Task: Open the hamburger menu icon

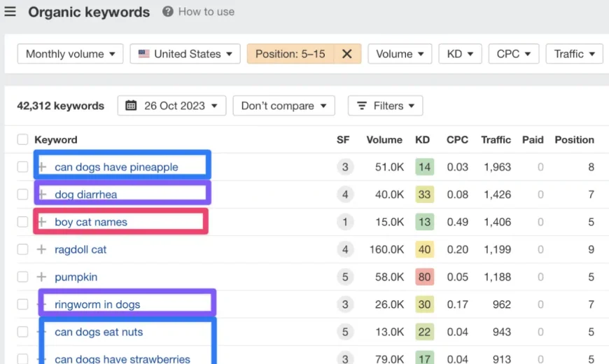Action: (10, 12)
